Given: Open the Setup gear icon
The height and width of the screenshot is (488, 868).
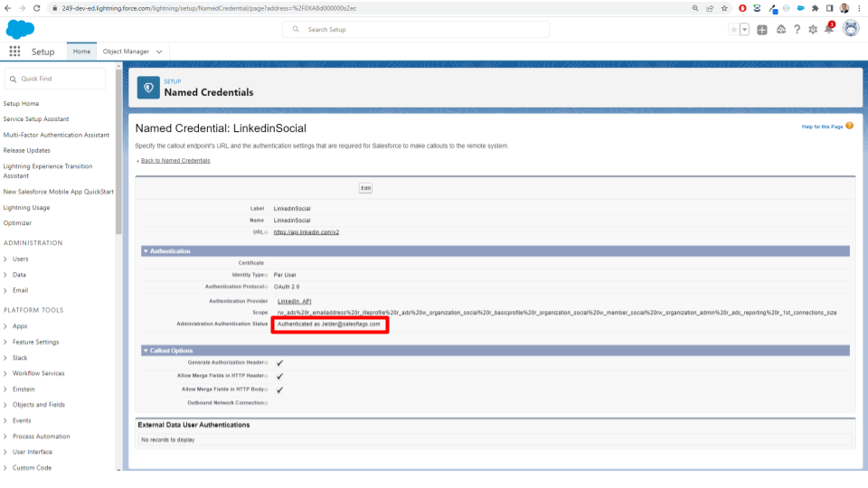Looking at the screenshot, I should pyautogui.click(x=813, y=29).
